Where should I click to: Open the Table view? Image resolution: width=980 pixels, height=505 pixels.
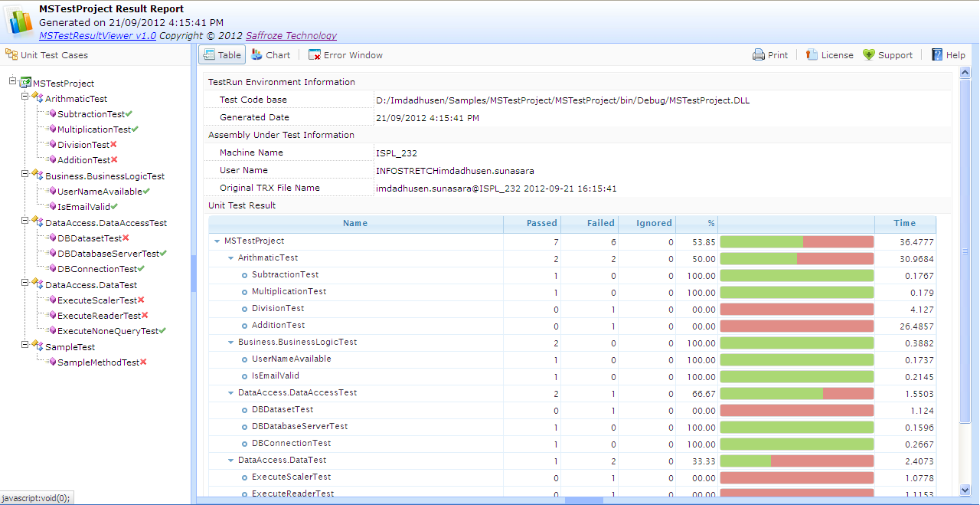pos(221,54)
